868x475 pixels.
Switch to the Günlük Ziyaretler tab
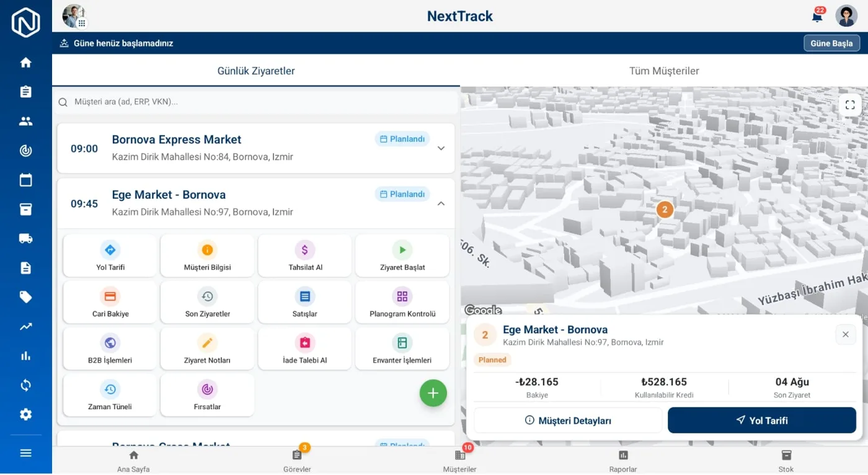256,71
